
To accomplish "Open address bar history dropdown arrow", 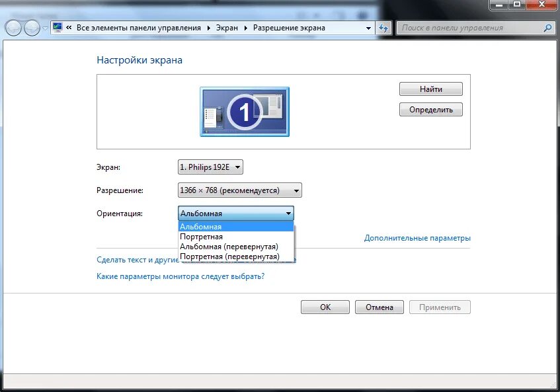I will (368, 28).
